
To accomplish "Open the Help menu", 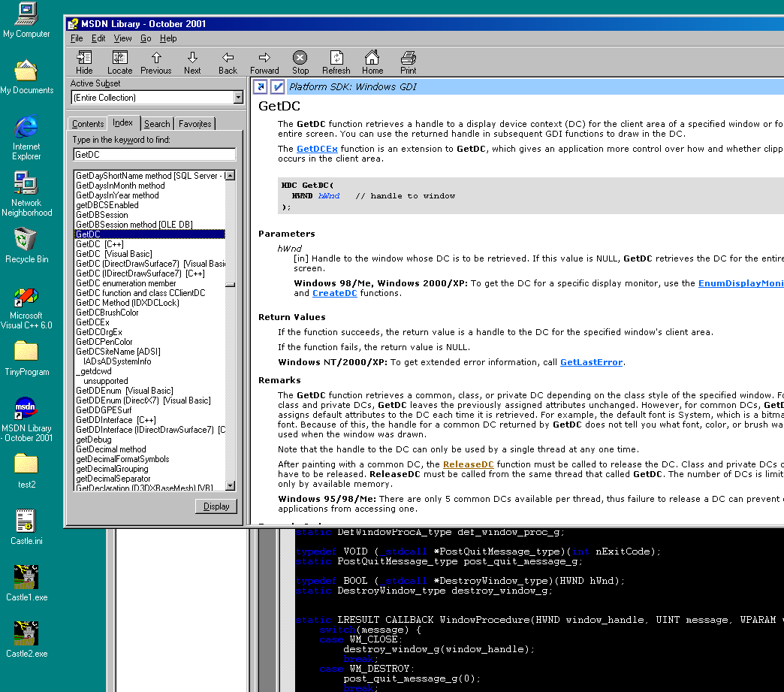I will click(168, 38).
